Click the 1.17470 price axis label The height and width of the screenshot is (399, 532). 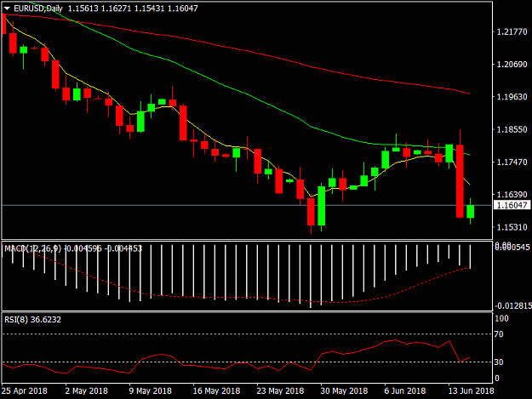[512, 162]
